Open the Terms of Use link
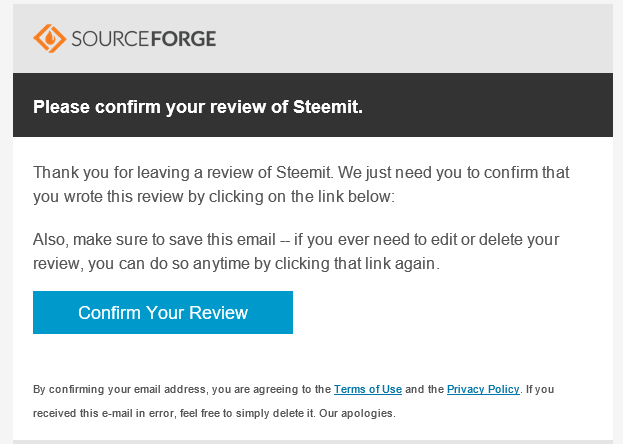The width and height of the screenshot is (623, 444). pyautogui.click(x=367, y=389)
